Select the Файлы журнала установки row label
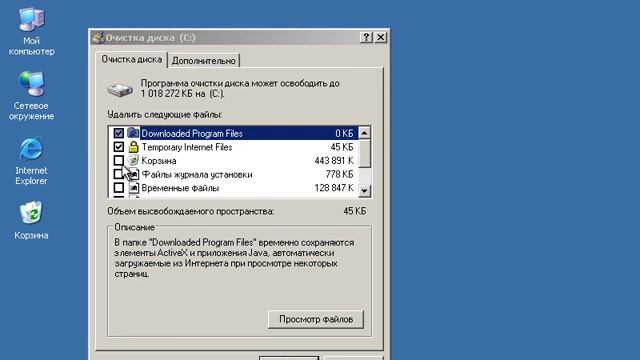The height and width of the screenshot is (360, 640). (197, 175)
